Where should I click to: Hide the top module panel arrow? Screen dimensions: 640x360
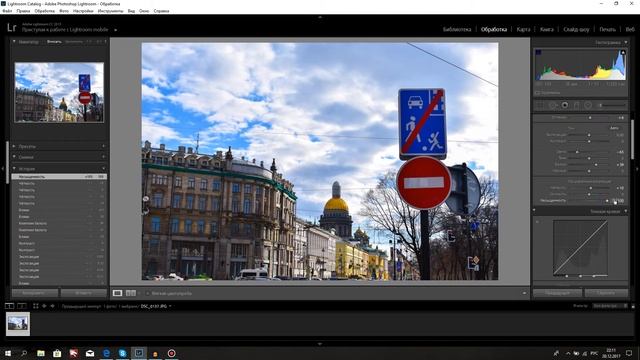point(320,17)
